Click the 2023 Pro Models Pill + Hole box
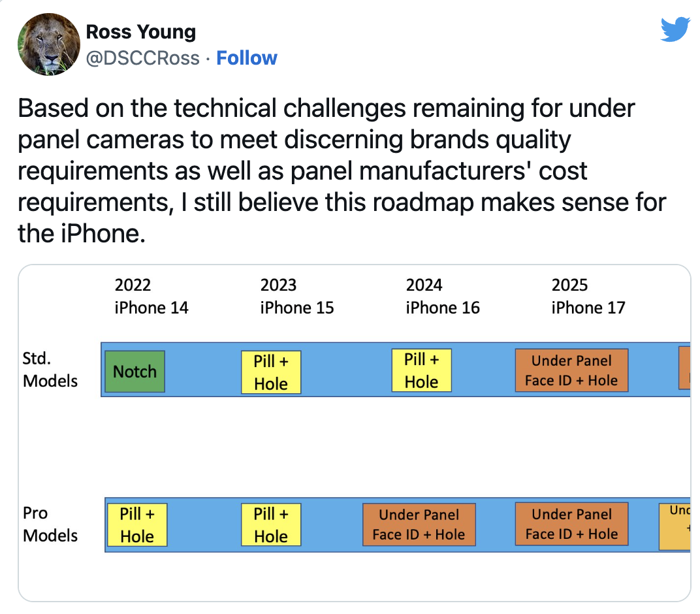The image size is (700, 614). 271,525
